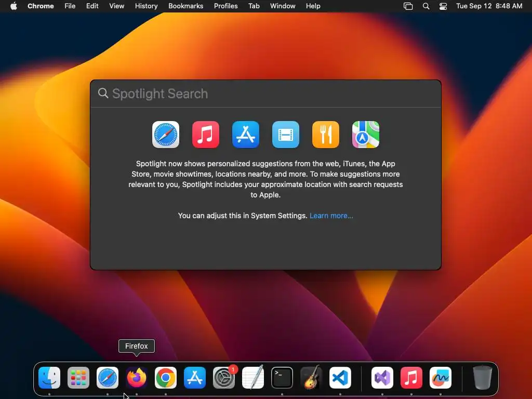The image size is (532, 399).
Task: Click the Safari icon in Spotlight suggestions
Action: pyautogui.click(x=166, y=135)
